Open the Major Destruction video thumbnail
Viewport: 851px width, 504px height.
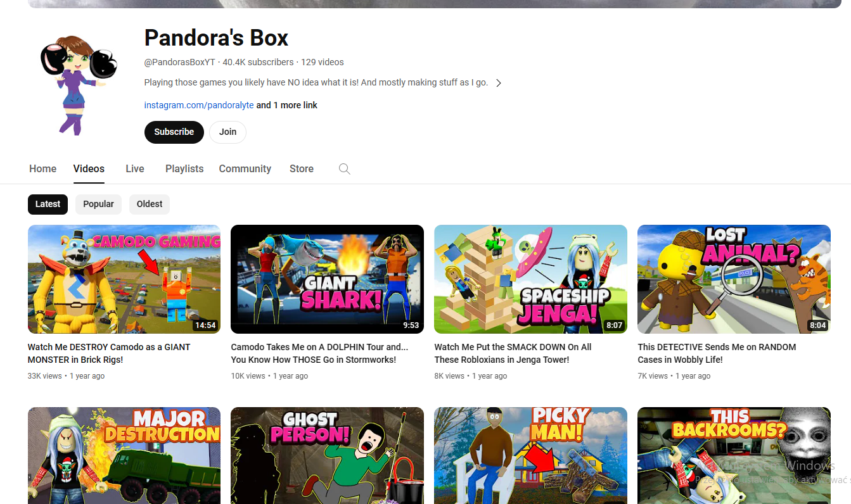point(124,455)
